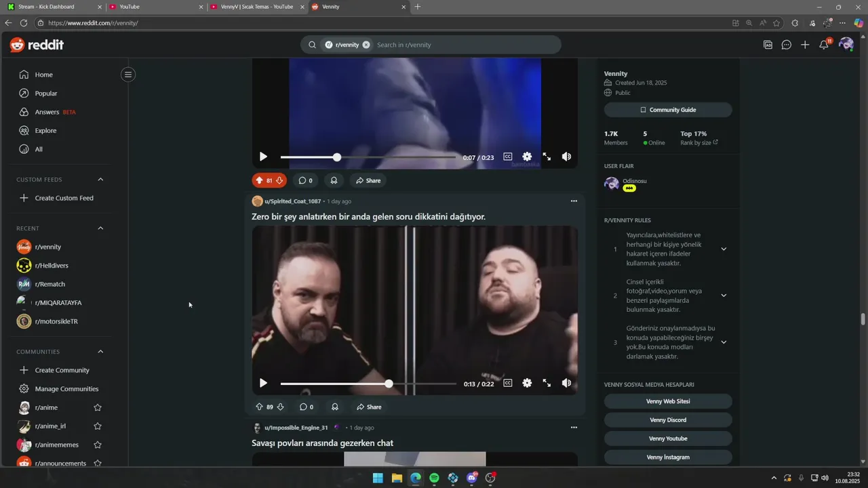Favorite r/anime with the star
This screenshot has height=488, width=868.
click(x=98, y=407)
